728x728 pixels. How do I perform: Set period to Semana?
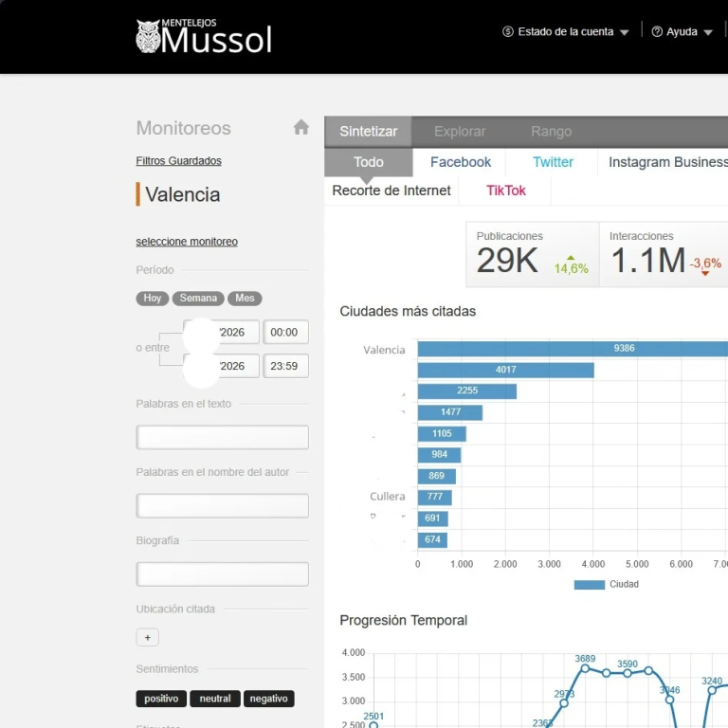coord(198,298)
